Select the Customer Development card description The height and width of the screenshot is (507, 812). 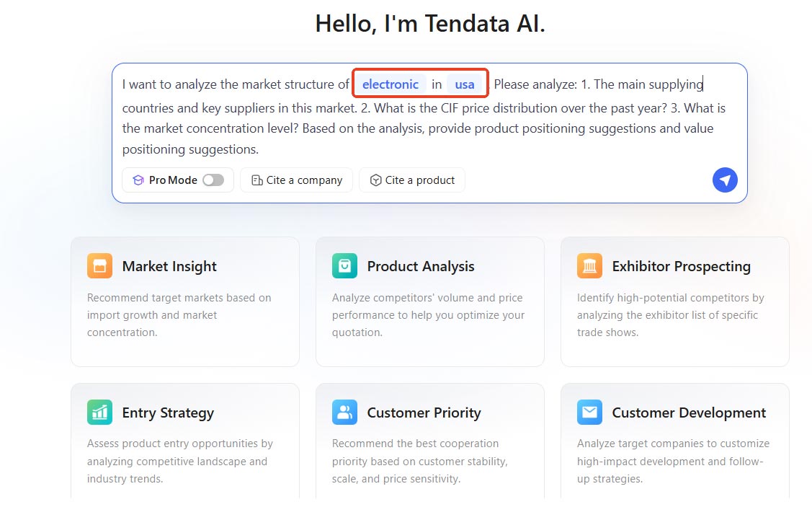[673, 461]
